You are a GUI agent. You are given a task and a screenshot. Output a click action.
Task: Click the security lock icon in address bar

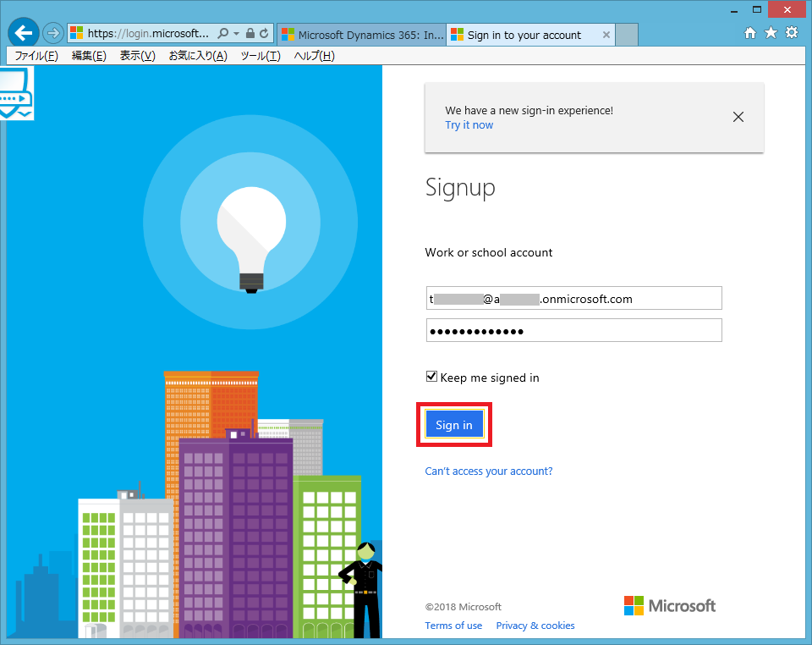[x=250, y=34]
